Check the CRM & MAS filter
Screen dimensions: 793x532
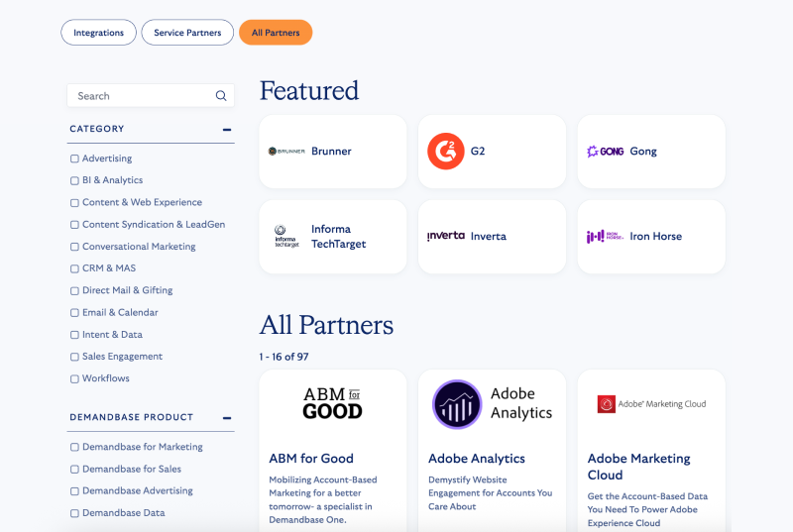point(74,268)
